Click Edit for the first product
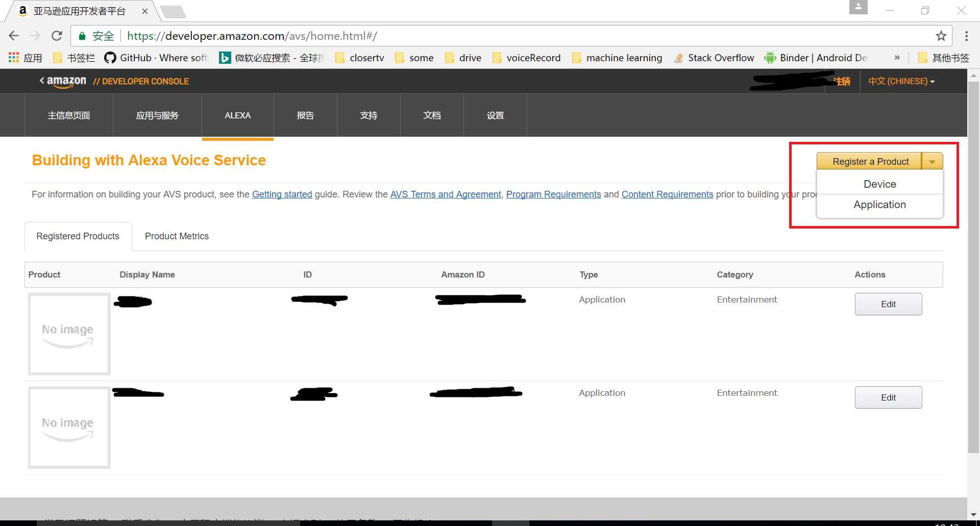The height and width of the screenshot is (526, 980). [888, 304]
